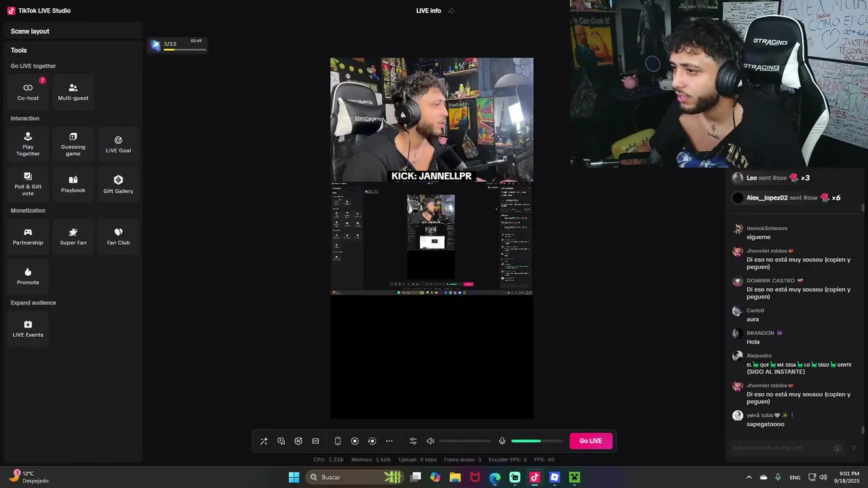The image size is (868, 488).
Task: Open the Gift Gallery
Action: [x=118, y=184]
